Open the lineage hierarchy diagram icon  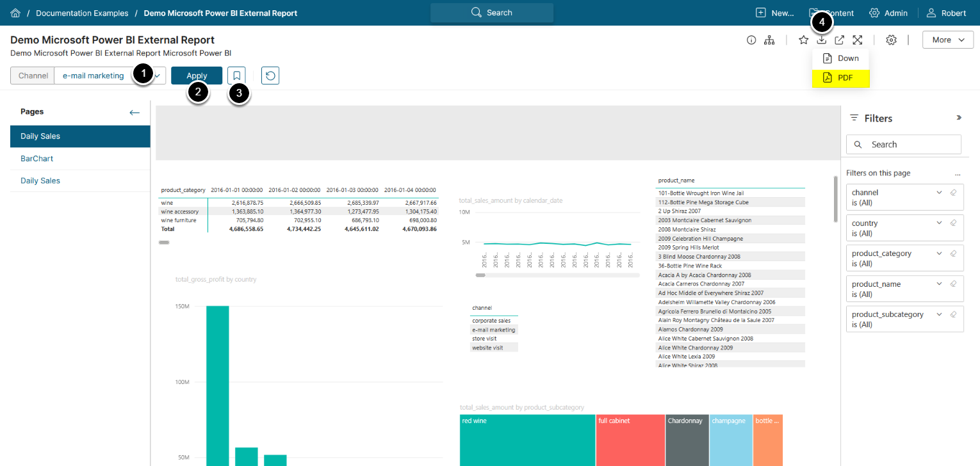coord(769,40)
